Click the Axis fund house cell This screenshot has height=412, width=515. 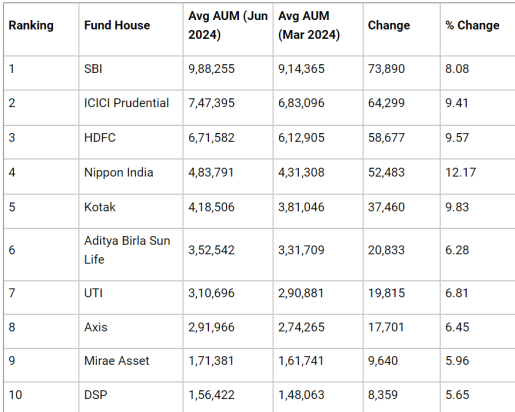coord(96,327)
